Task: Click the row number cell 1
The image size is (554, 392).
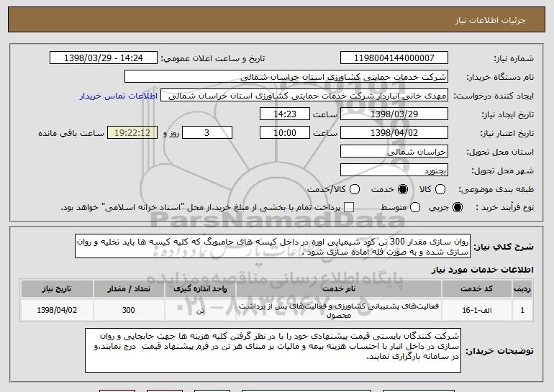Action: [522, 310]
